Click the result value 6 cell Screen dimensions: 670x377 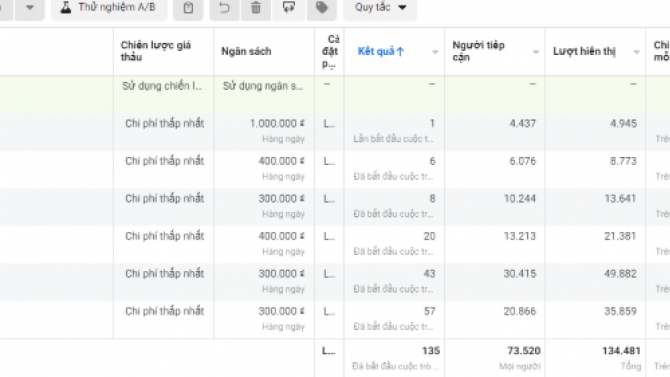tap(432, 161)
